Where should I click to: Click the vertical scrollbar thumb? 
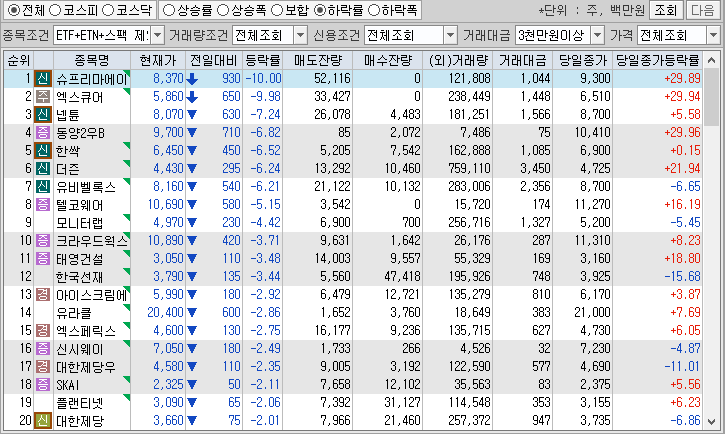[712, 98]
